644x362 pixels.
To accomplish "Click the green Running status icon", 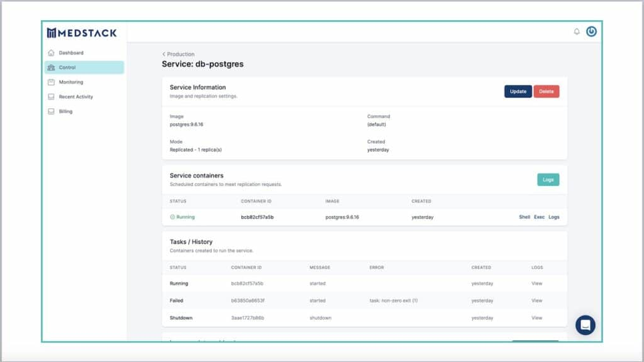I will 172,217.
